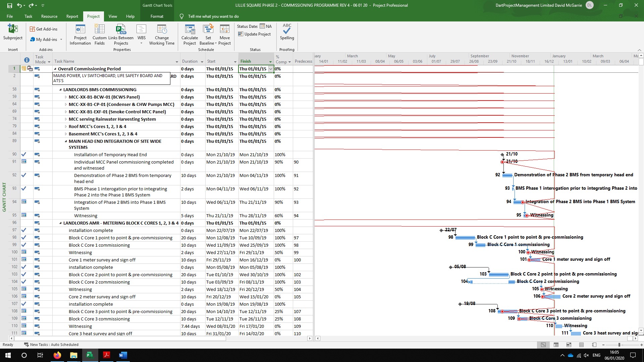The image size is (644, 362).
Task: Open the View ribbon tab
Action: pyautogui.click(x=113, y=16)
